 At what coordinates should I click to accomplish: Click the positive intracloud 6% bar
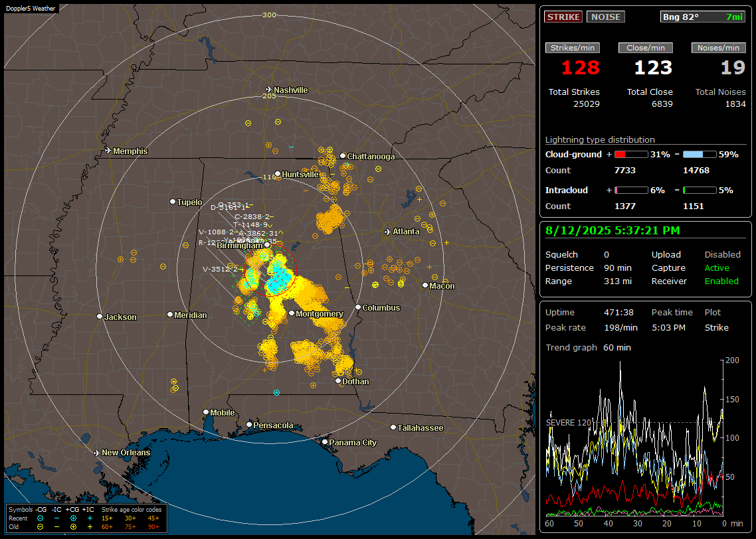tap(631, 191)
